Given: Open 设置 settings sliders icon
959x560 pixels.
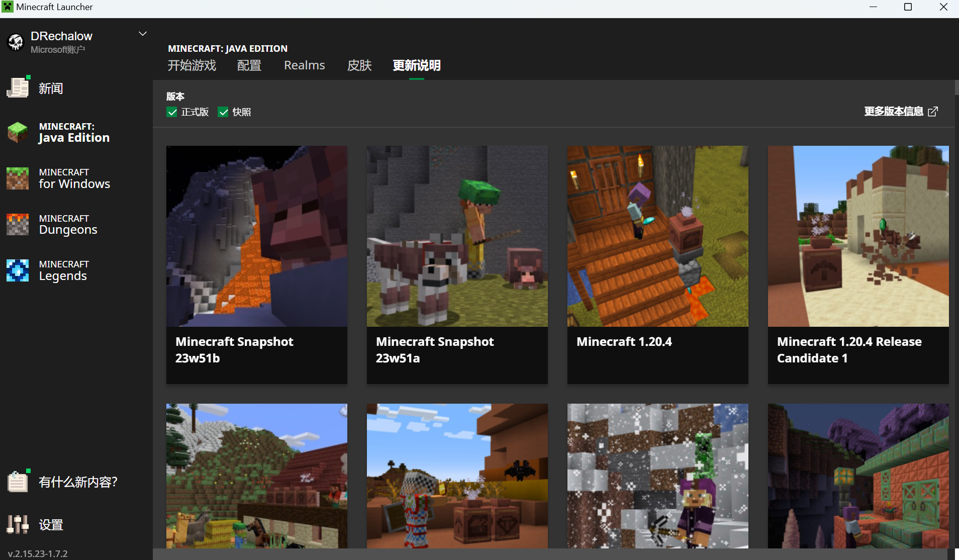Looking at the screenshot, I should (18, 524).
